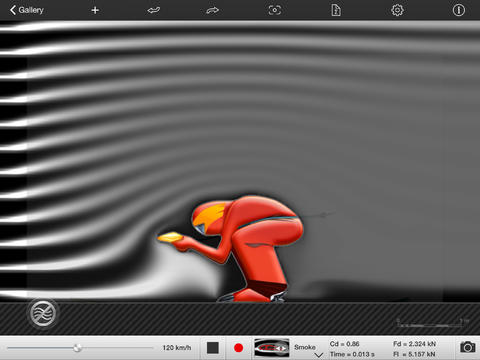The width and height of the screenshot is (480, 360).
Task: Open the document export icon
Action: [336, 10]
